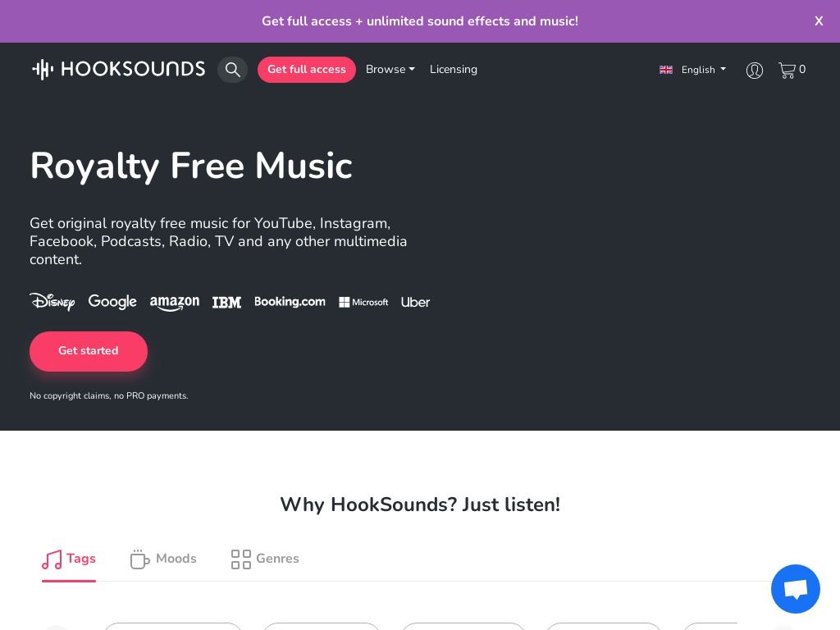Image resolution: width=840 pixels, height=630 pixels.
Task: Dismiss the purple promo banner
Action: coord(819,21)
